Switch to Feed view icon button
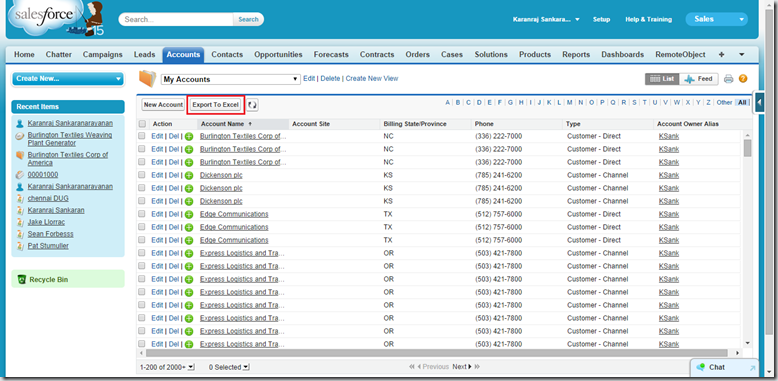The width and height of the screenshot is (778, 381). (x=698, y=79)
